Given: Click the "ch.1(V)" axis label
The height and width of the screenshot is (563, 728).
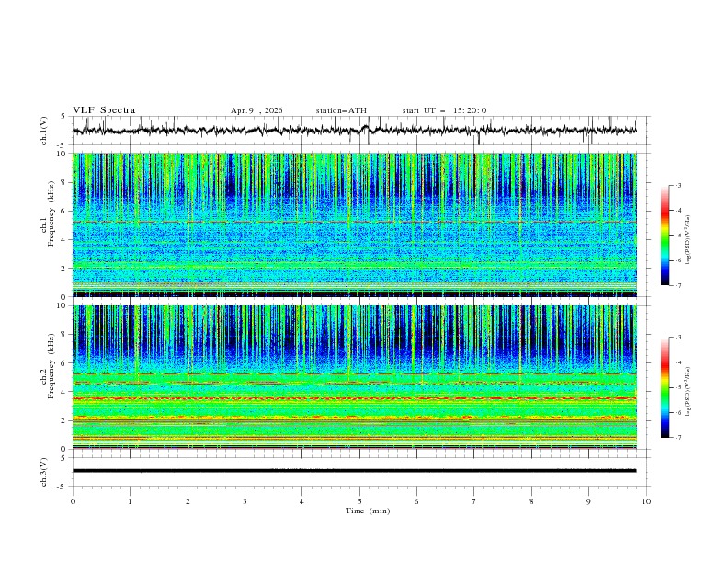Looking at the screenshot, I should click(x=44, y=131).
